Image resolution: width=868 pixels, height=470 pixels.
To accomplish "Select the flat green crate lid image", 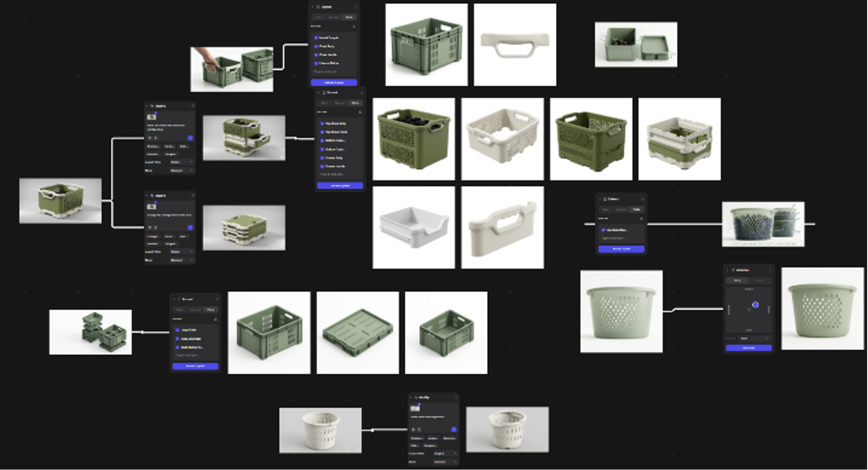I will pyautogui.click(x=358, y=333).
